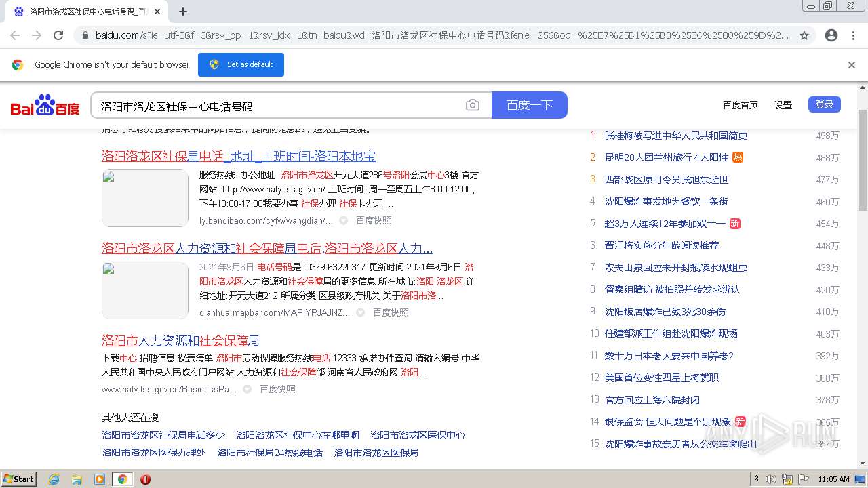
Task: Open the Windows Start menu
Action: pyautogui.click(x=19, y=479)
